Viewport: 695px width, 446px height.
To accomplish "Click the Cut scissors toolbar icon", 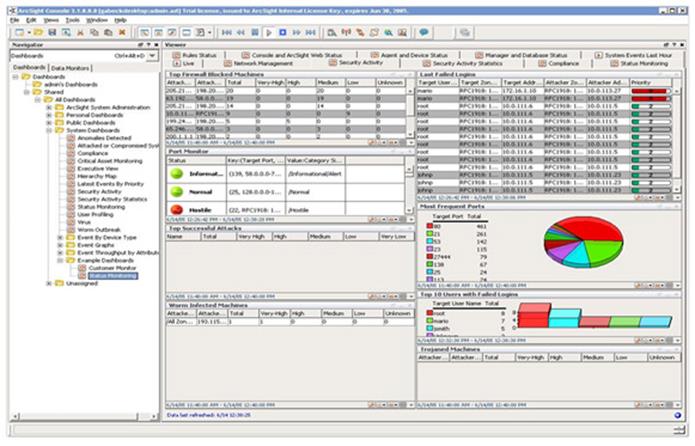I will coord(78,32).
